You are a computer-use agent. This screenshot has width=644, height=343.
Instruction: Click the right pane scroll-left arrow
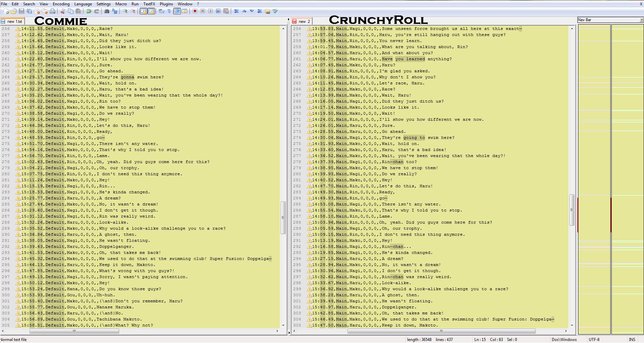pos(294,331)
